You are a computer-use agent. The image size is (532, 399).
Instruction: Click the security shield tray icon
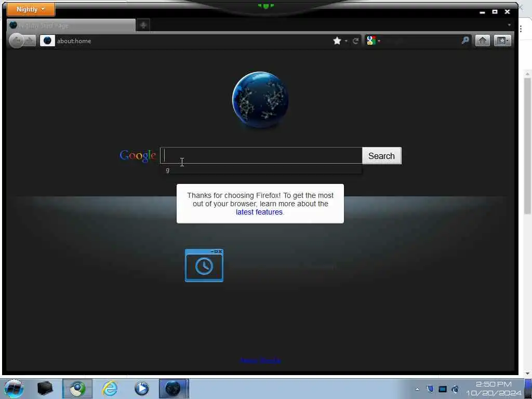tap(430, 389)
